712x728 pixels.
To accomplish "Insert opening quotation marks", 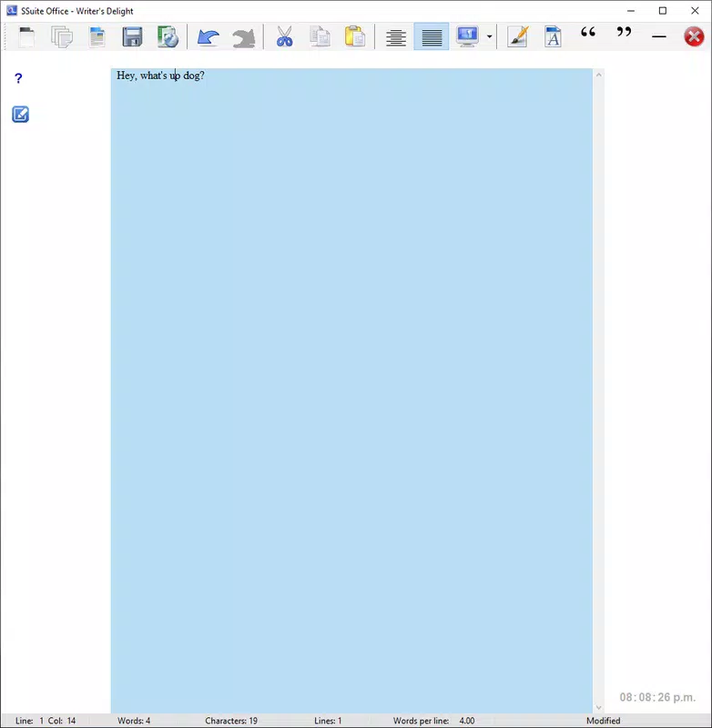I will point(588,32).
